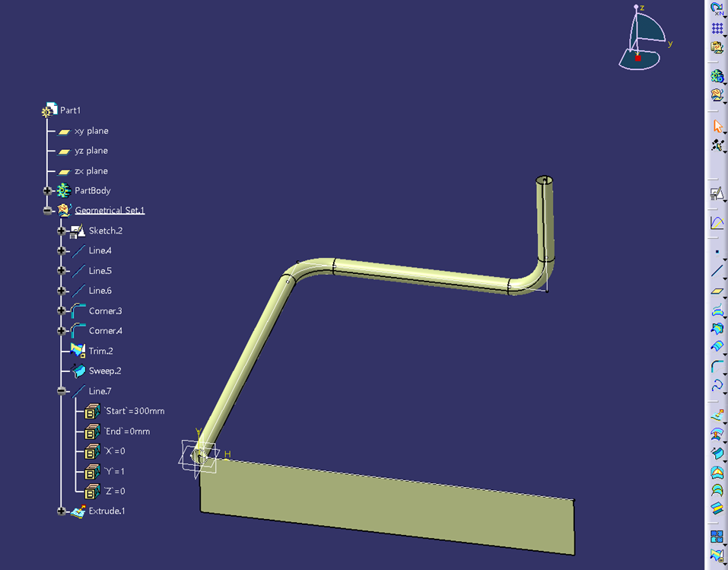Expand the Sketch.2 node

click(x=62, y=231)
